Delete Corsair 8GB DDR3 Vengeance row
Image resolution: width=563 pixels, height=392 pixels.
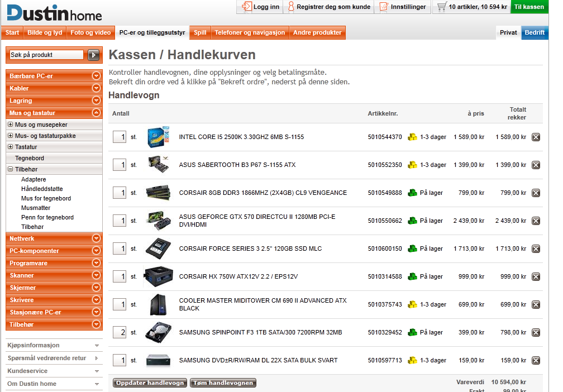click(536, 193)
